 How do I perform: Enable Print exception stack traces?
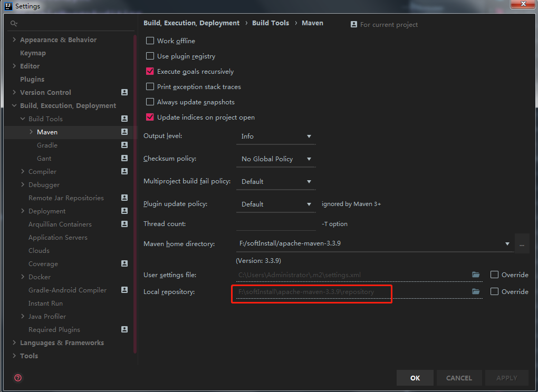[150, 86]
